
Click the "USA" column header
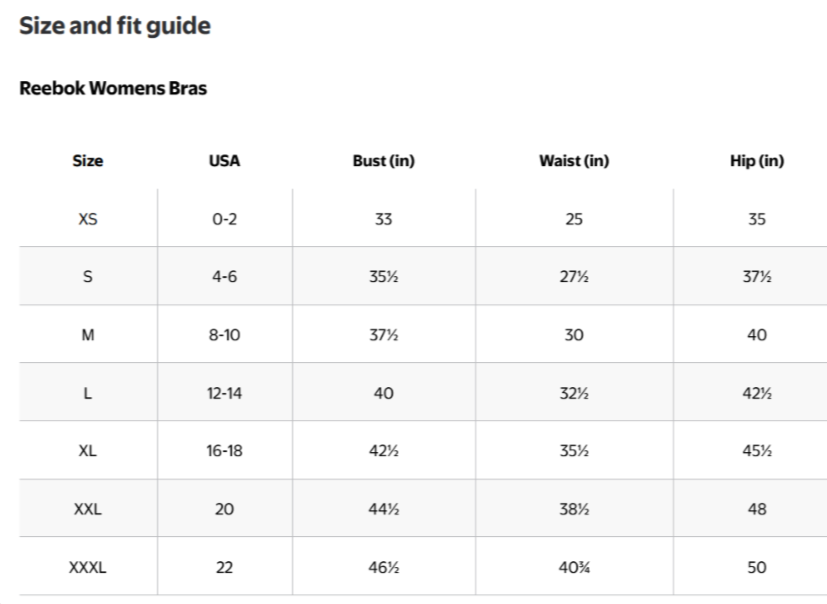pyautogui.click(x=224, y=161)
